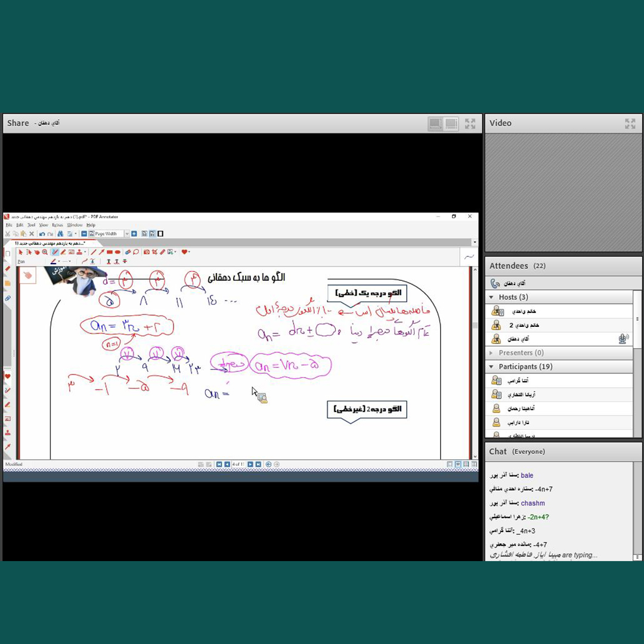Open the Edit menu
The height and width of the screenshot is (644, 644).
20,225
